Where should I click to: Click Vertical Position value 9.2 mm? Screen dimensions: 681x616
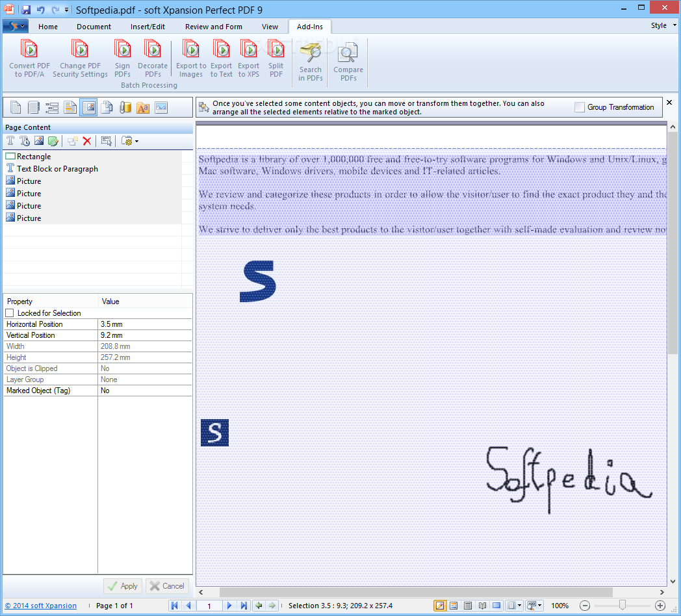pos(145,335)
